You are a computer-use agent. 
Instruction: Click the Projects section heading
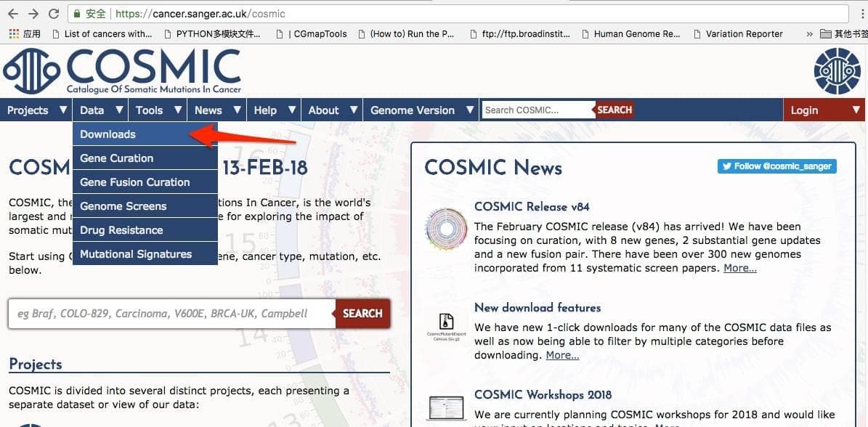36,364
